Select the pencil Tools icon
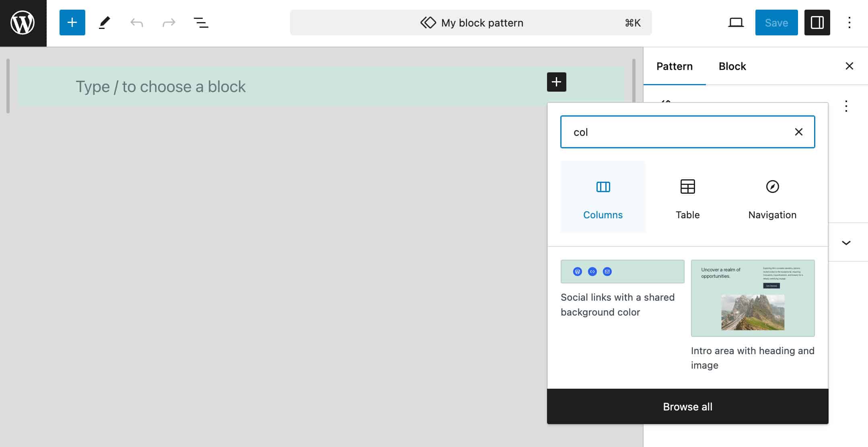 105,23
